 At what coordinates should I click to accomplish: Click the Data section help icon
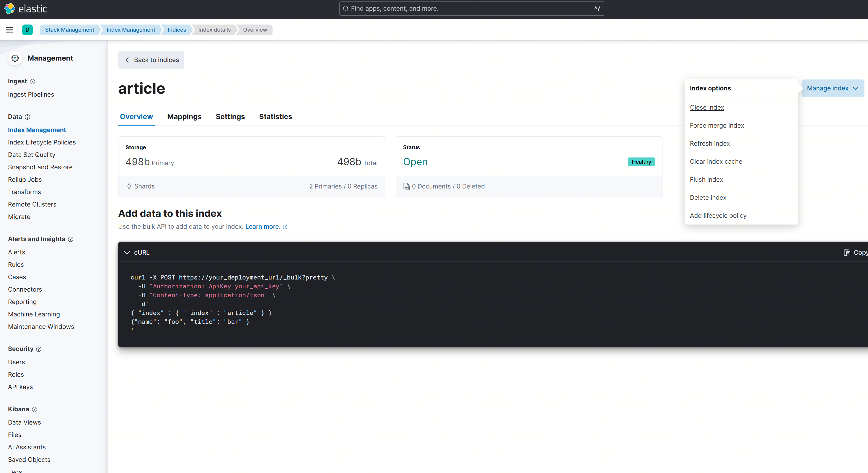point(28,117)
